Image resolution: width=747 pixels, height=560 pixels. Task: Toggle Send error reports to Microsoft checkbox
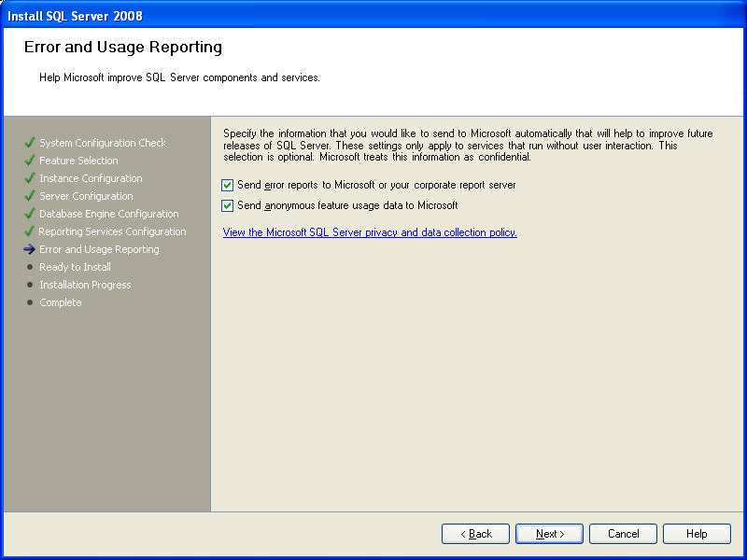227,185
